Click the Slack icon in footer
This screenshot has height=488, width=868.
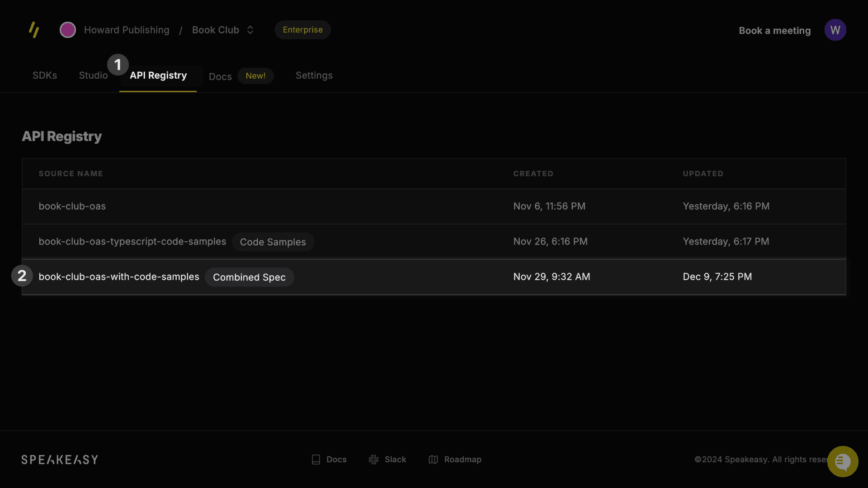tap(373, 460)
